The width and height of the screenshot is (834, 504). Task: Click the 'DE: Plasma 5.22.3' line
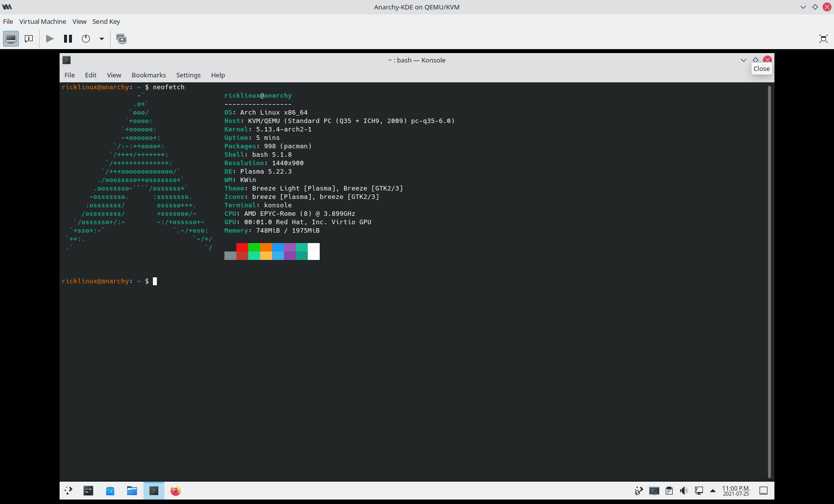(x=258, y=172)
